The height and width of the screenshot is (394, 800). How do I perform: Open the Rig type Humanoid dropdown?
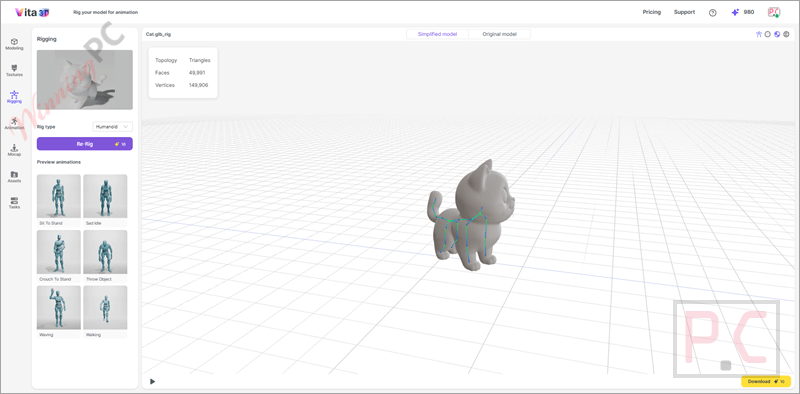coord(112,127)
